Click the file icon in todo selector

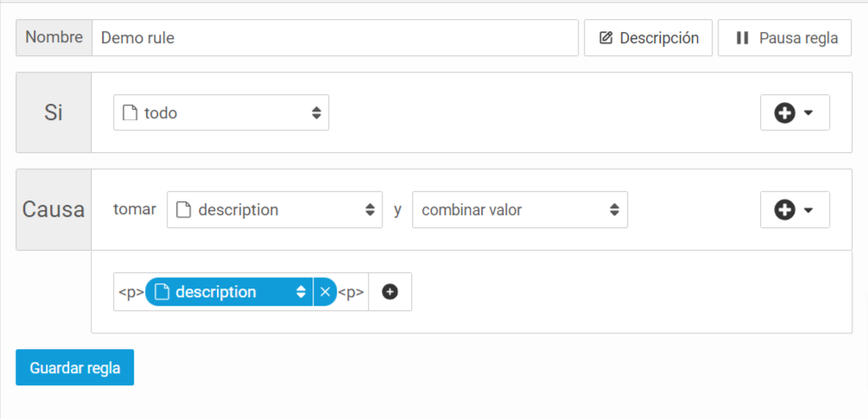[x=129, y=113]
